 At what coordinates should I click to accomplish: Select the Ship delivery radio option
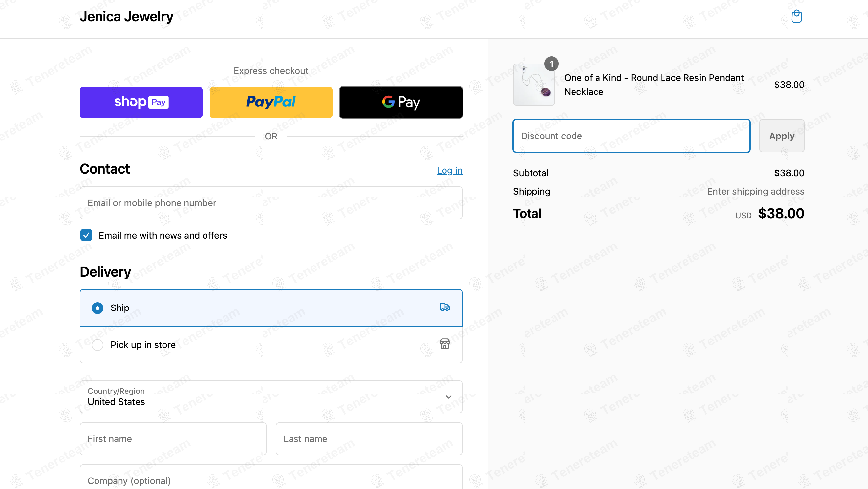pyautogui.click(x=98, y=308)
